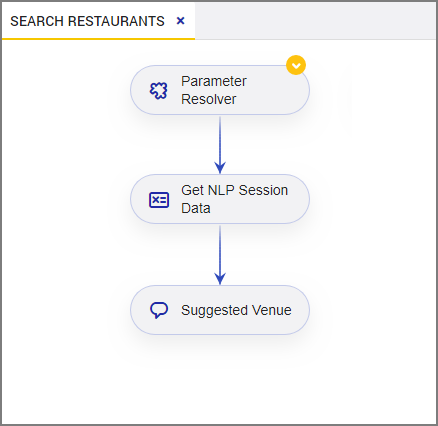Click the empty gray tab bar area
Screen dimensions: 438x426
pyautogui.click(x=315, y=21)
